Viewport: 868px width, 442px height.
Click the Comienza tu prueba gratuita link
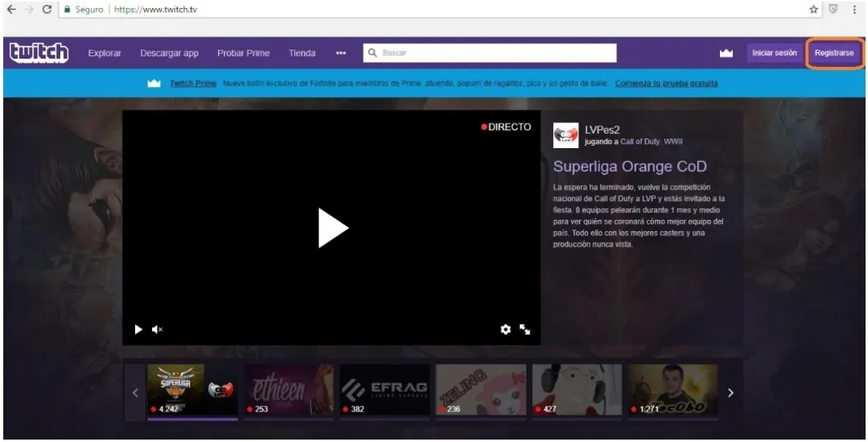666,84
